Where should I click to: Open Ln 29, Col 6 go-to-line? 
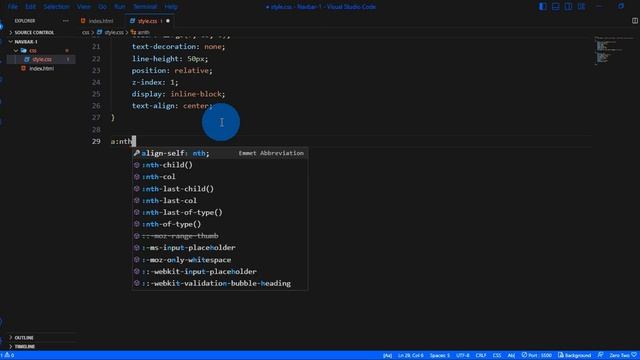(411, 356)
